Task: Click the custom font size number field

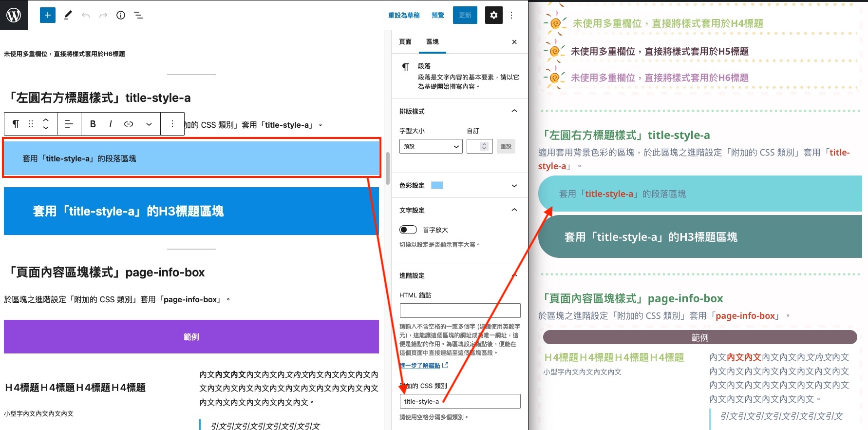Action: 479,146
